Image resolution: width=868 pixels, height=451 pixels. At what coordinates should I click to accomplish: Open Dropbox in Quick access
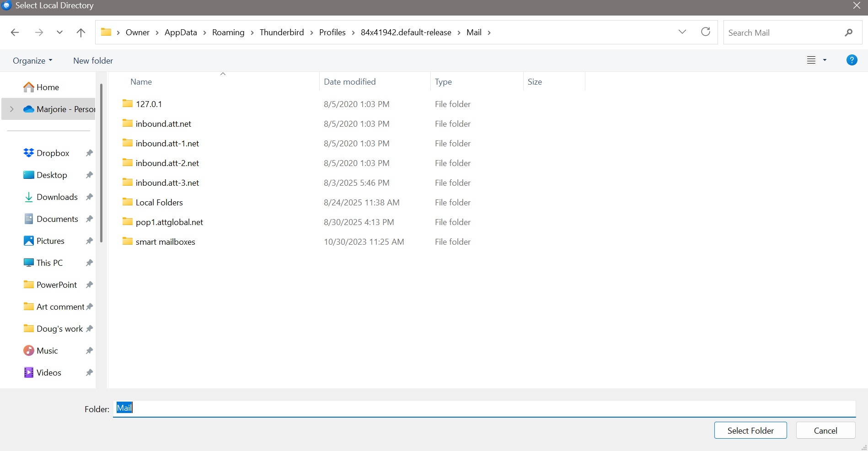pos(53,153)
